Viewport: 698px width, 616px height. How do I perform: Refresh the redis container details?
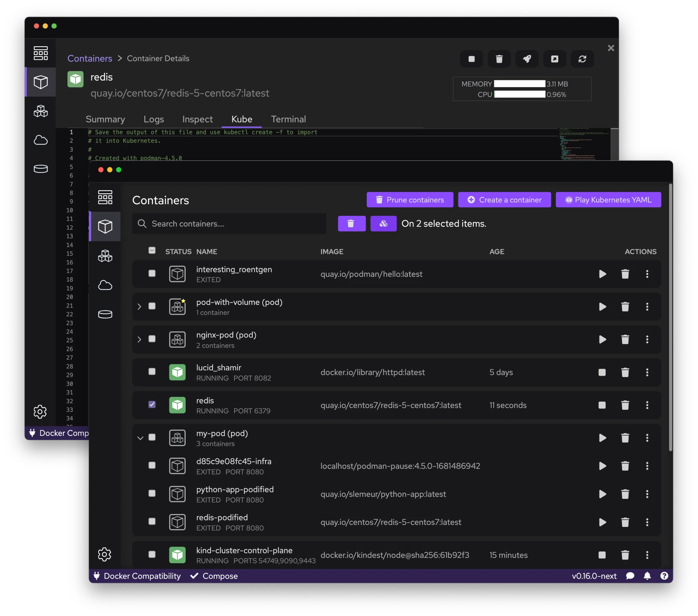coord(583,59)
